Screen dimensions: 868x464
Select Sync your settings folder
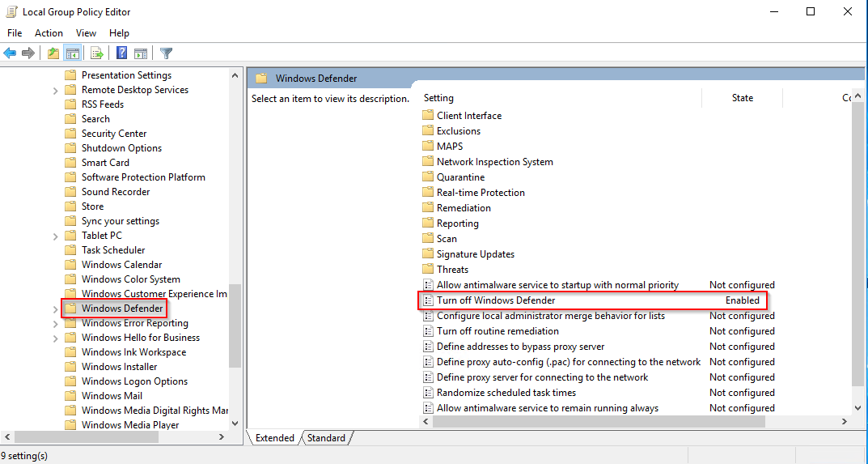tap(120, 220)
